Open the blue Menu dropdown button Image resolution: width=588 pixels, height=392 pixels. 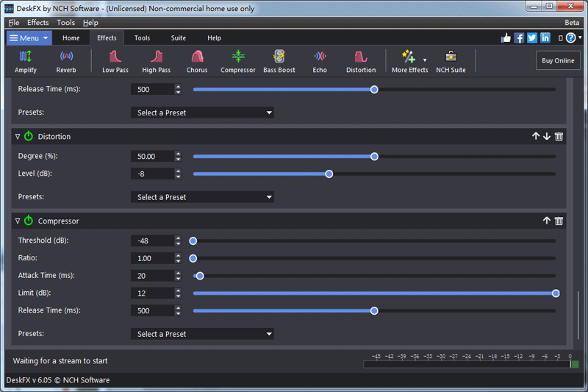[29, 38]
